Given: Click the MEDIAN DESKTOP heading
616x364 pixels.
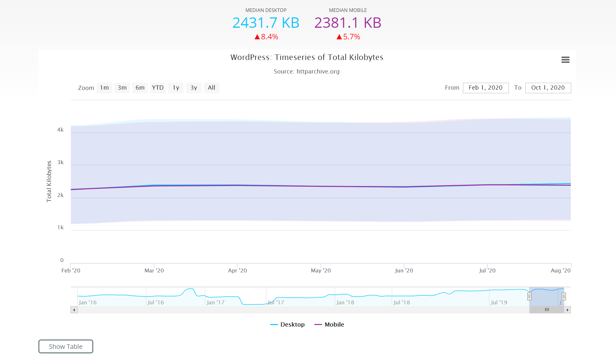Looking at the screenshot, I should coord(266,10).
